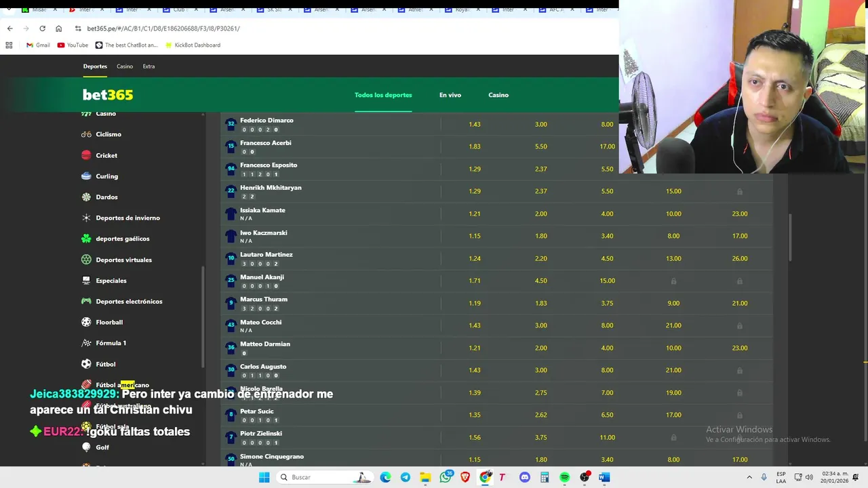This screenshot has height=488, width=868.
Task: Open the Ciclismo sport icon
Action: coord(86,134)
